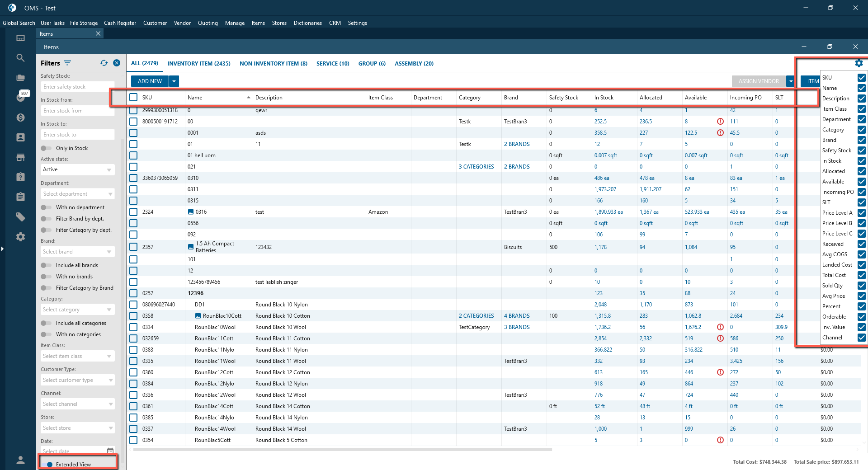The height and width of the screenshot is (470, 868).
Task: Click the column settings gear icon
Action: point(859,63)
